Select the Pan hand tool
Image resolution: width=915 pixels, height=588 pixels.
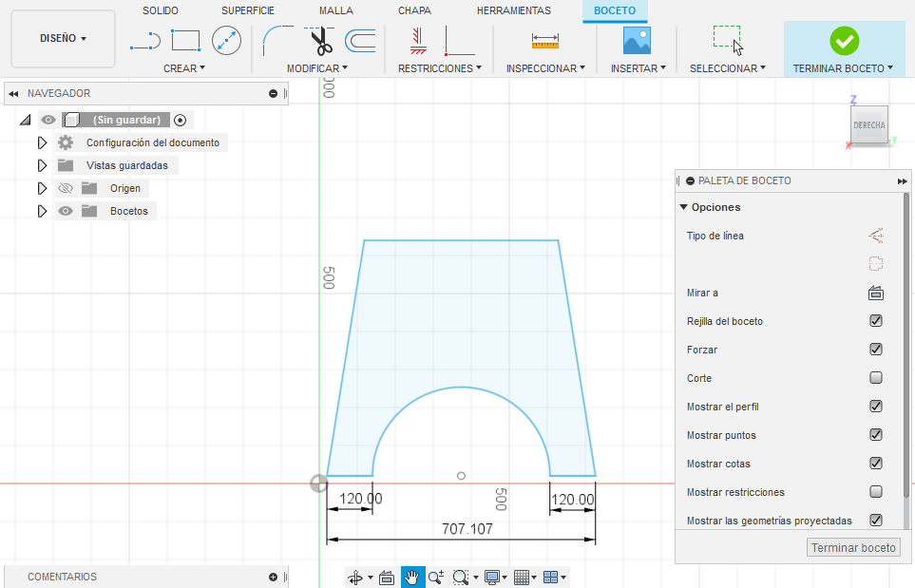coord(412,578)
